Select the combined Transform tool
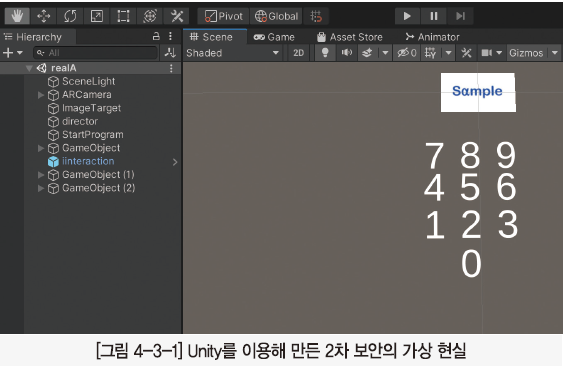 tap(150, 16)
